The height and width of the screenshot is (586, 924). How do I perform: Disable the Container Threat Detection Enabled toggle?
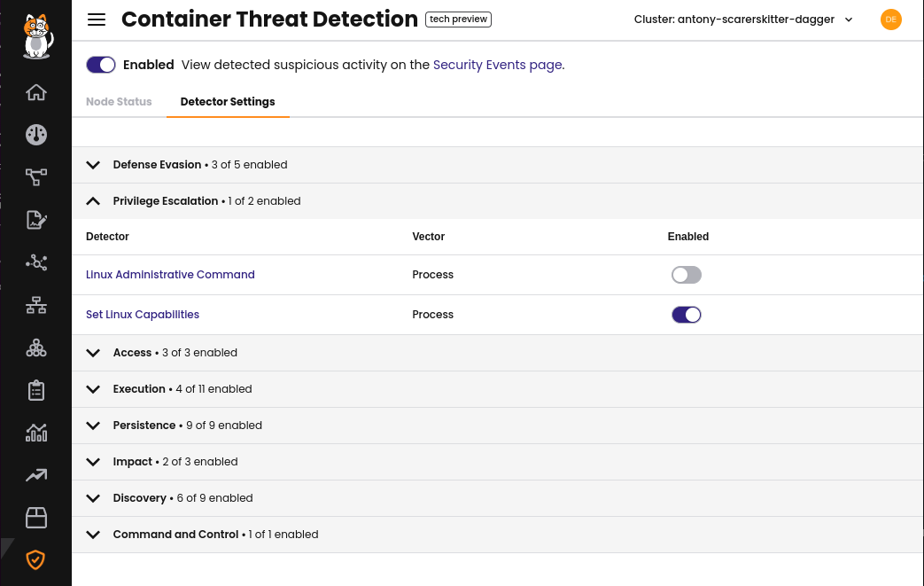click(100, 64)
